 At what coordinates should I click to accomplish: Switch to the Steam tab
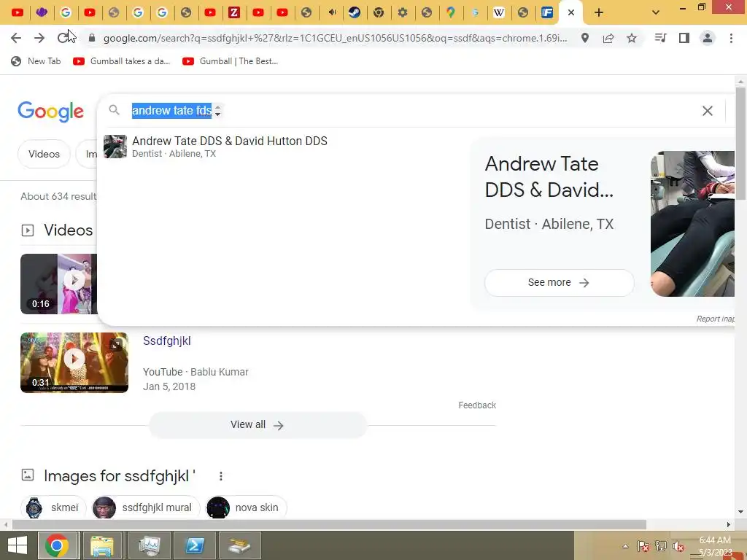(355, 13)
